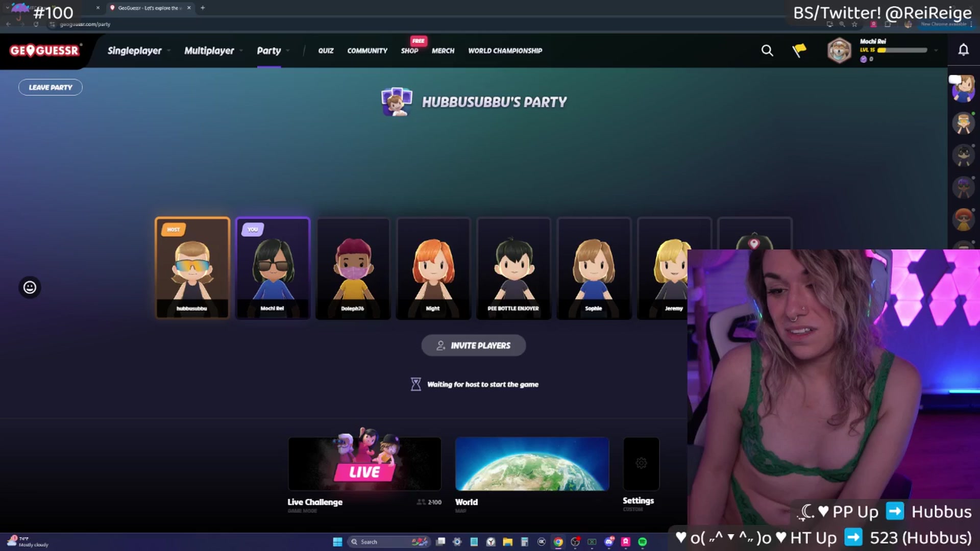The width and height of the screenshot is (980, 551).
Task: Open the search magnifier icon
Action: [x=767, y=51]
